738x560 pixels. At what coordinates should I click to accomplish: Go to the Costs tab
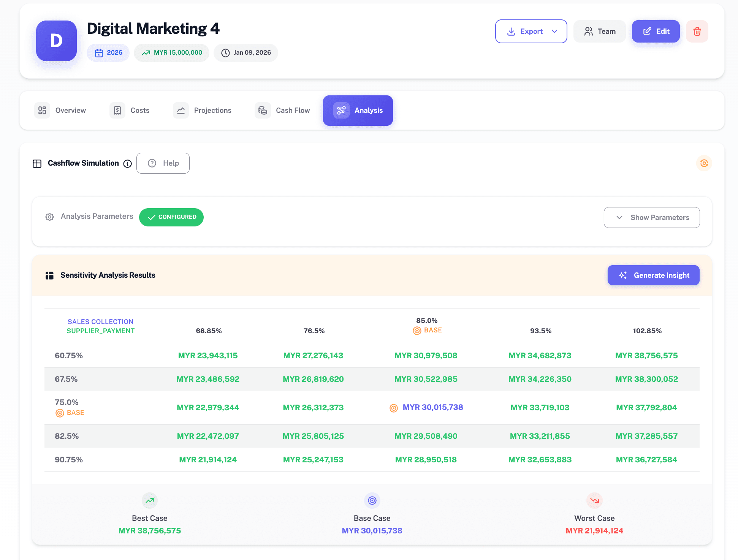tap(130, 111)
